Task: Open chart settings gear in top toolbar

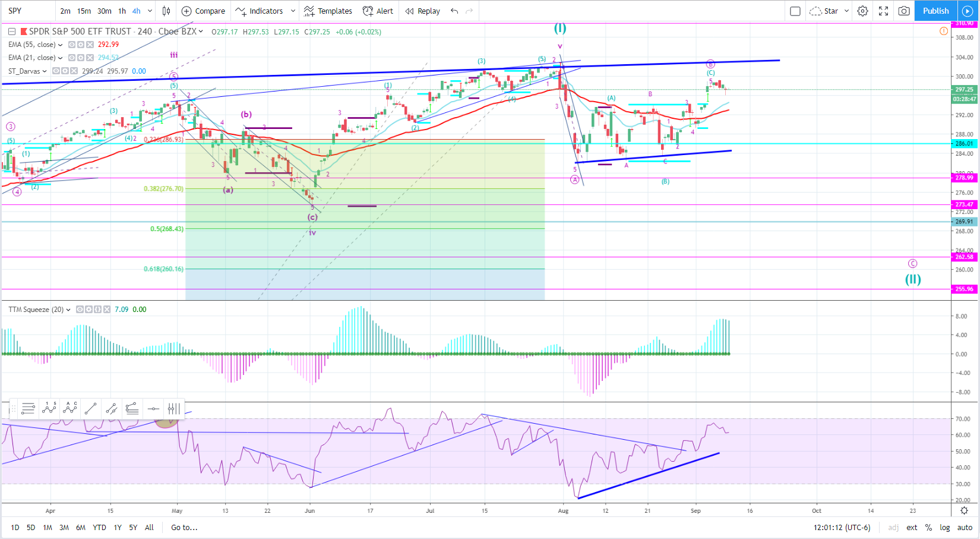Action: pos(863,11)
